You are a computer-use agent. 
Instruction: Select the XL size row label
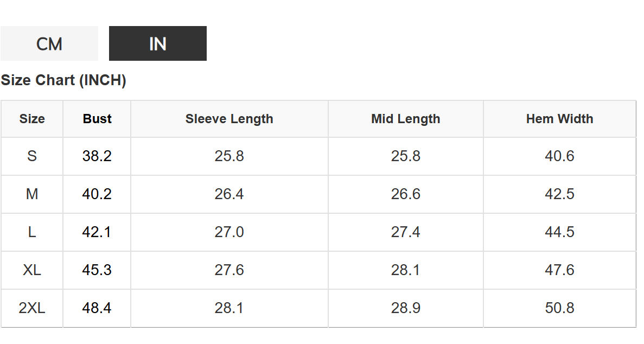pyautogui.click(x=32, y=270)
